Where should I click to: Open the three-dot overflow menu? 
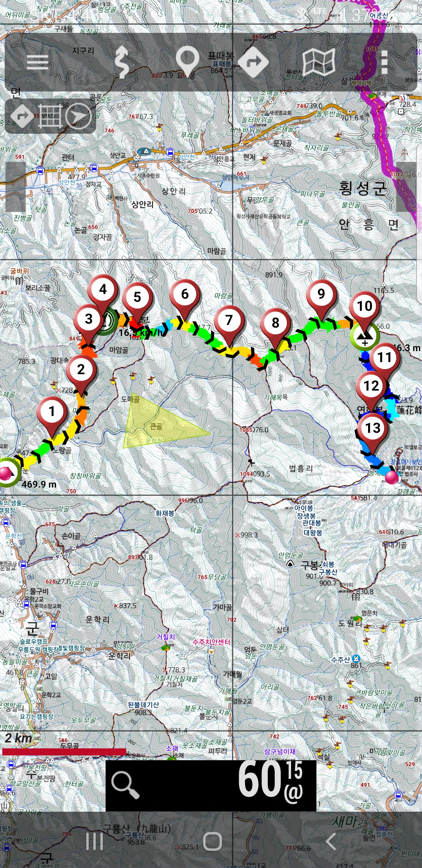(384, 62)
